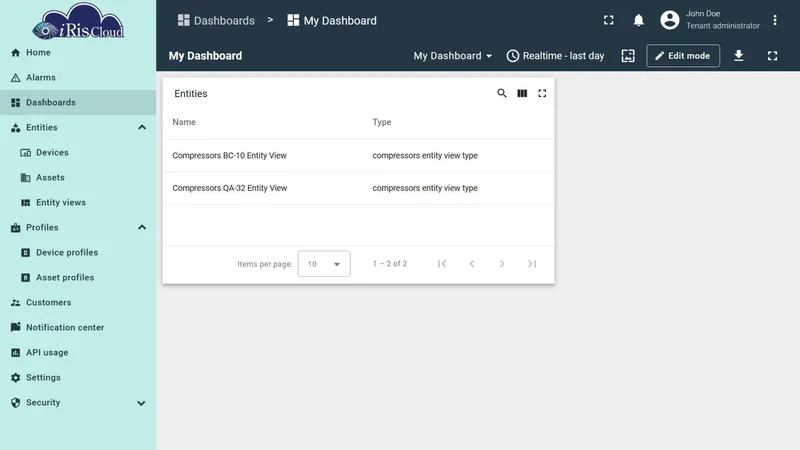800x450 pixels.
Task: Sort by the Type column header
Action: 382,122
